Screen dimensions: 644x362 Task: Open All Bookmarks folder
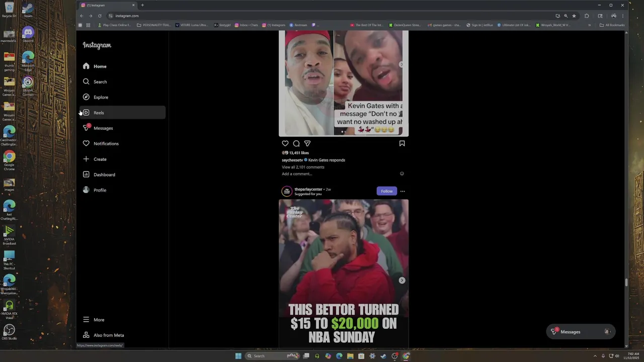pyautogui.click(x=612, y=25)
